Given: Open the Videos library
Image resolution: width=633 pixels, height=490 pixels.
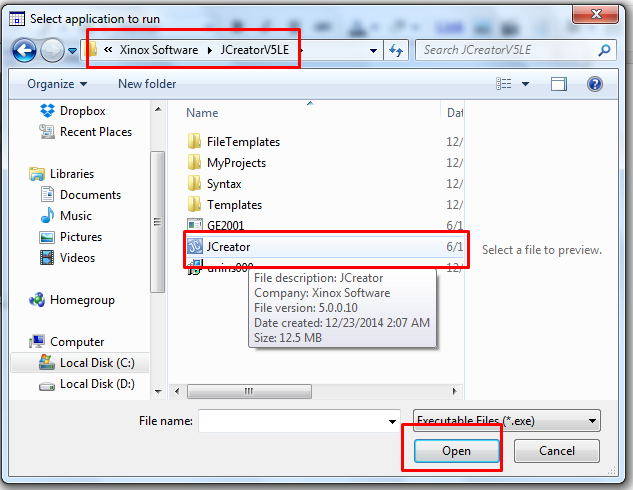Looking at the screenshot, I should tap(77, 258).
